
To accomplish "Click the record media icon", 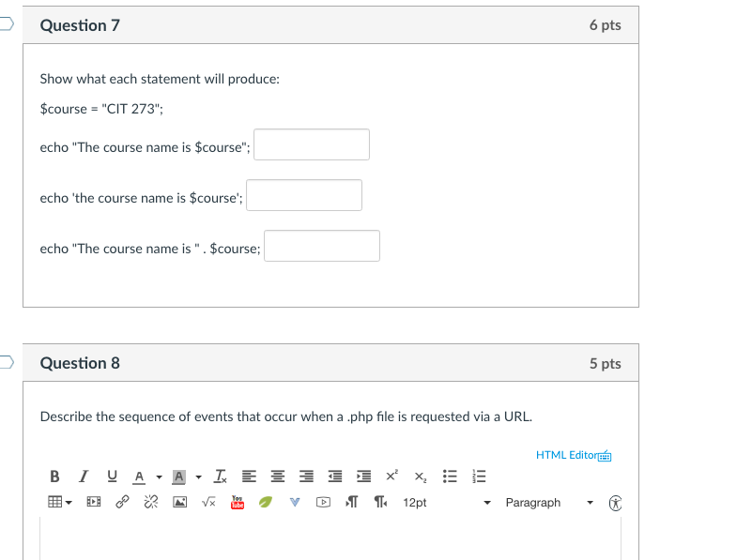I will [323, 502].
